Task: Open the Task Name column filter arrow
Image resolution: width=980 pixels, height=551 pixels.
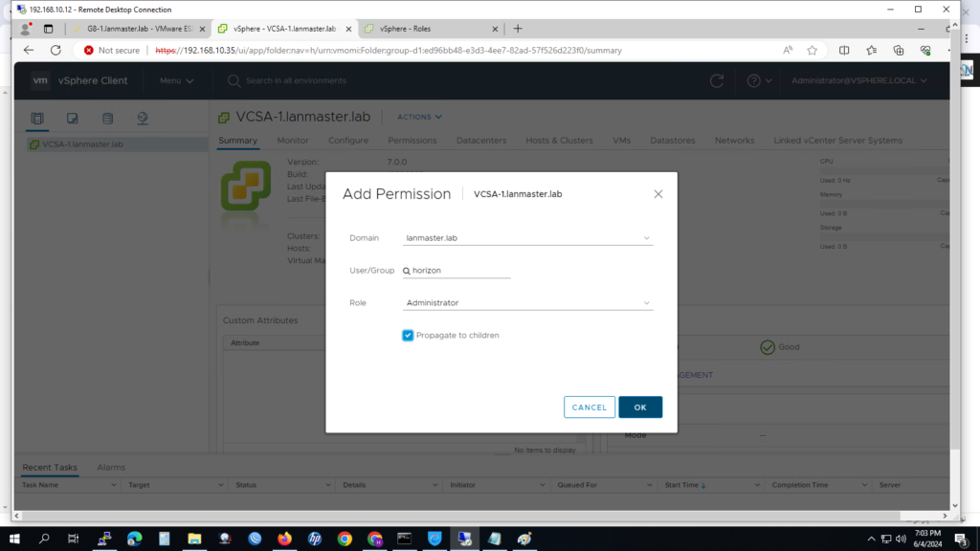Action: [113, 485]
